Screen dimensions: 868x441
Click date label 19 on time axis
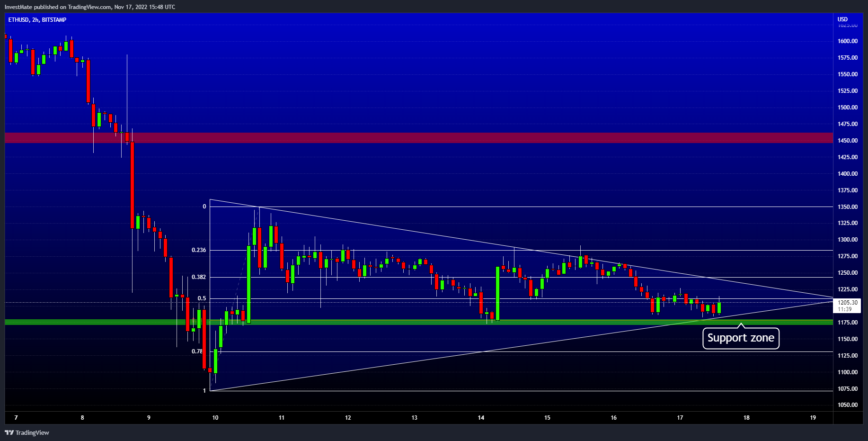click(813, 418)
